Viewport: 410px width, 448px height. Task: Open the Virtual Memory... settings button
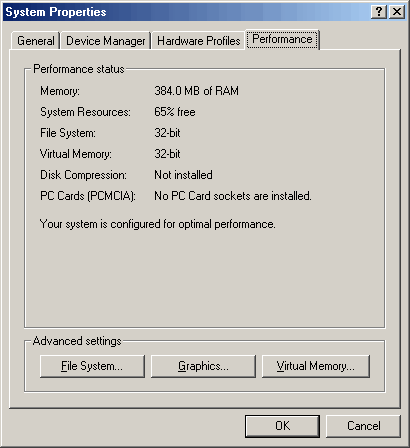point(316,366)
